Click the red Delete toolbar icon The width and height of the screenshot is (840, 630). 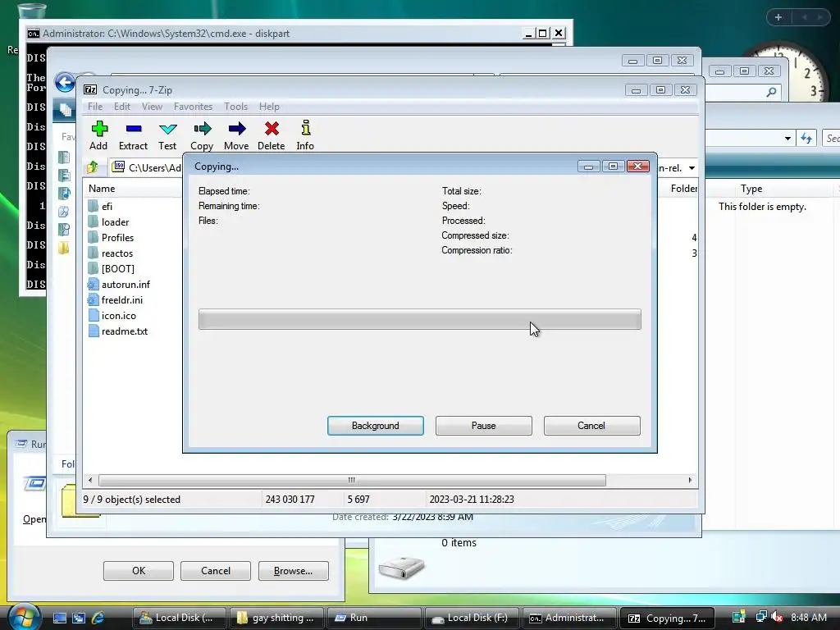[x=272, y=129]
